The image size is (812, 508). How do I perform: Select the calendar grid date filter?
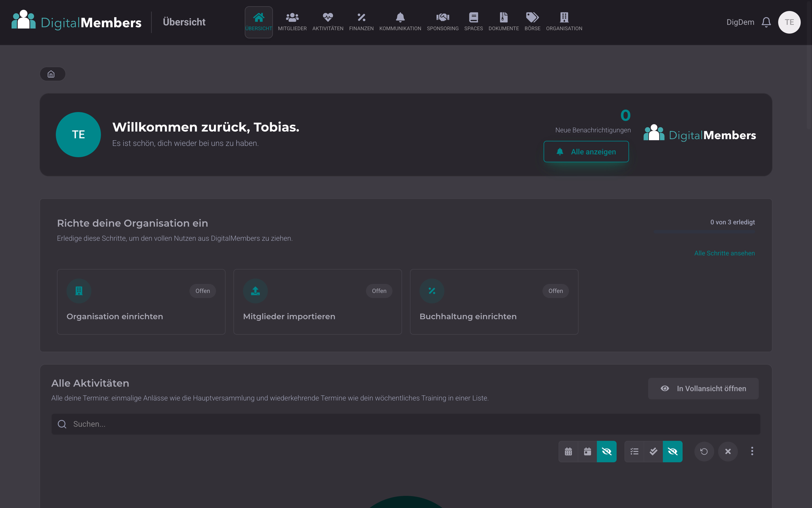(568, 451)
